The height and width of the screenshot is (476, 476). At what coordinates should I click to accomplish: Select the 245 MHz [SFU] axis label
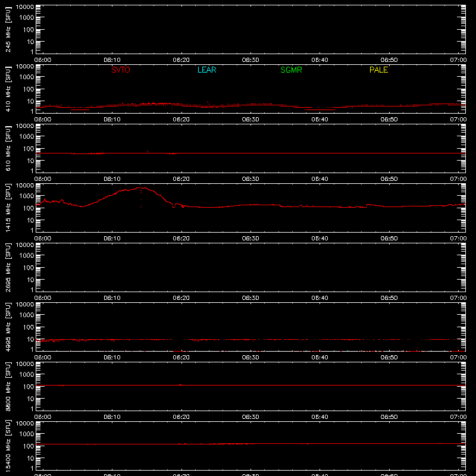pos(8,29)
